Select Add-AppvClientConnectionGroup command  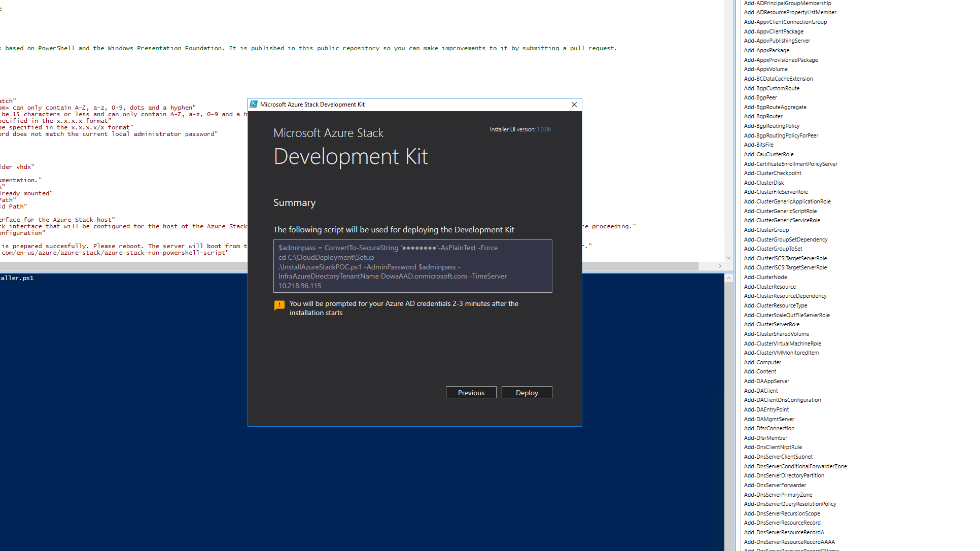785,22
